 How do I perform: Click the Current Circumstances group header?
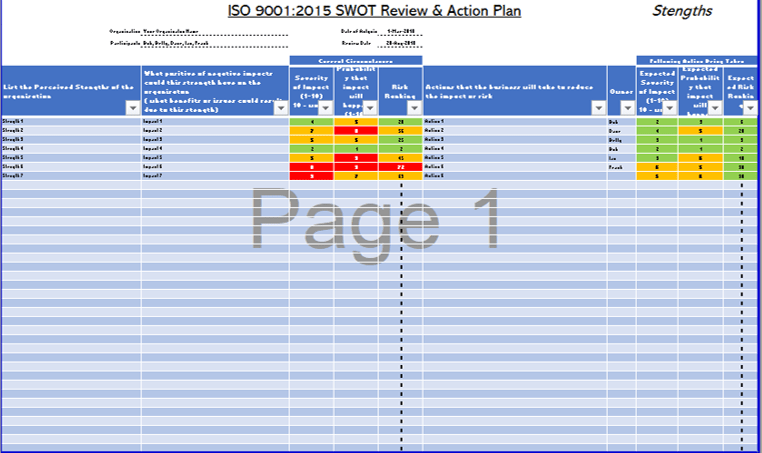(356, 60)
